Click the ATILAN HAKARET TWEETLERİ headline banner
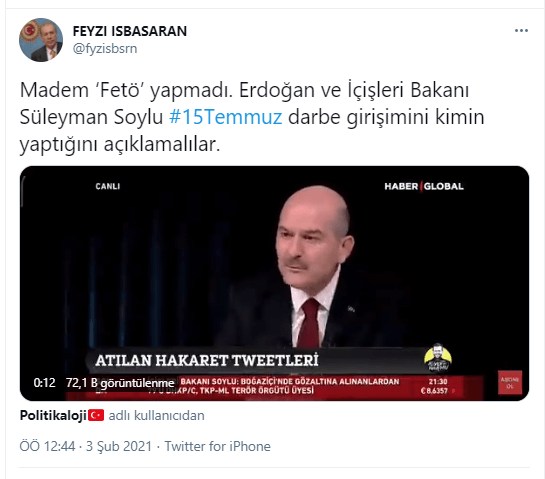Image resolution: width=545 pixels, height=479 pixels. click(x=207, y=360)
